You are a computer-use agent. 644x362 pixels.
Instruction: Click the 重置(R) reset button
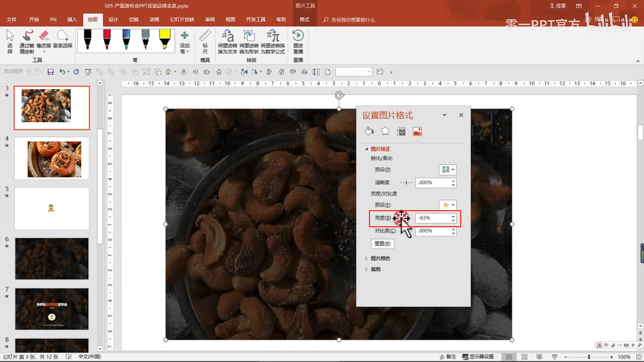click(382, 244)
